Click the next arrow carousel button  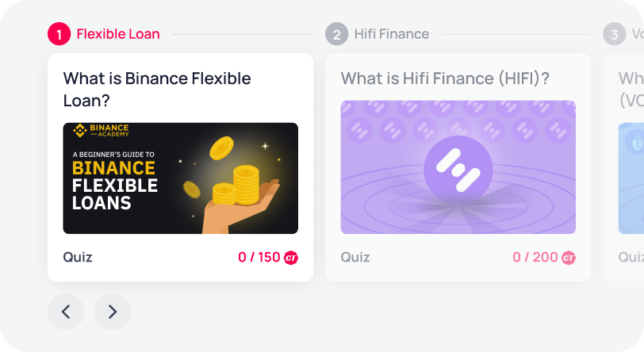point(112,312)
